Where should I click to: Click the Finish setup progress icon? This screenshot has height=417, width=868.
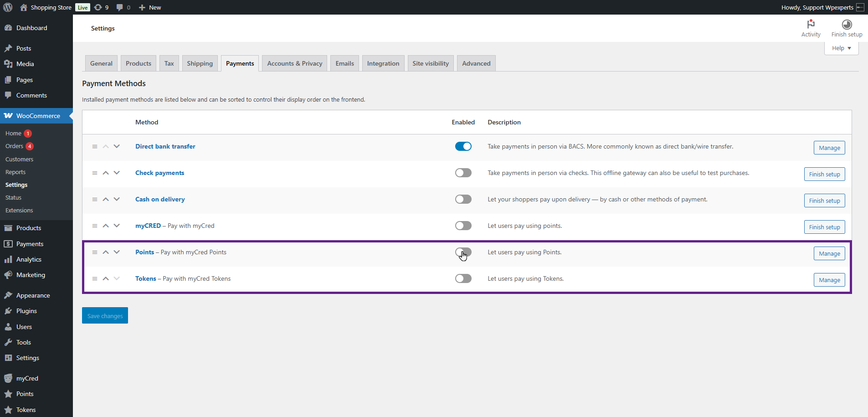846,25
